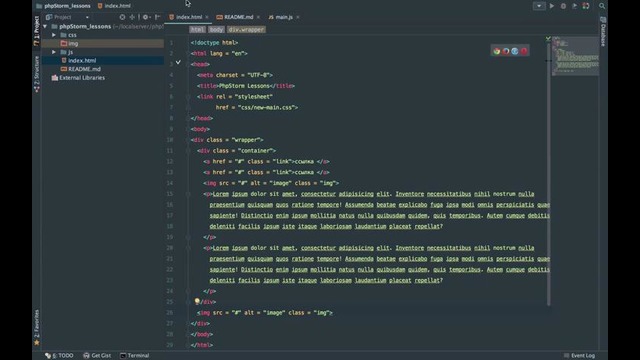Toggle the 2: Favorites tool window
The width and height of the screenshot is (640, 360).
pos(37,327)
